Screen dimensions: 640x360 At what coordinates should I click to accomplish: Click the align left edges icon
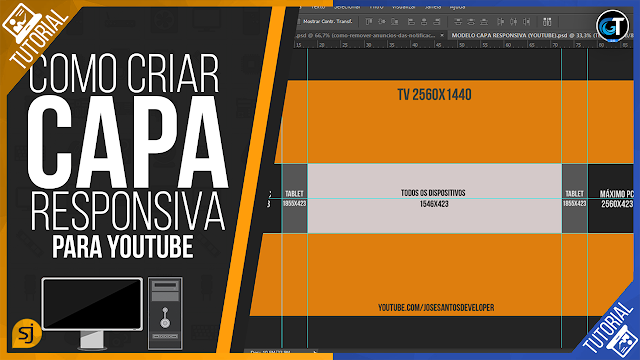(x=411, y=22)
